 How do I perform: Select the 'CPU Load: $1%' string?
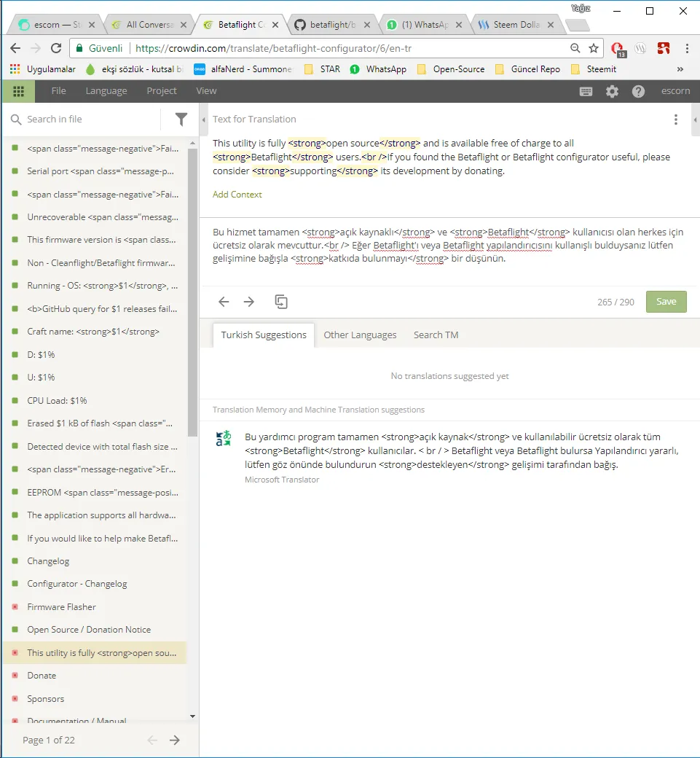point(95,400)
